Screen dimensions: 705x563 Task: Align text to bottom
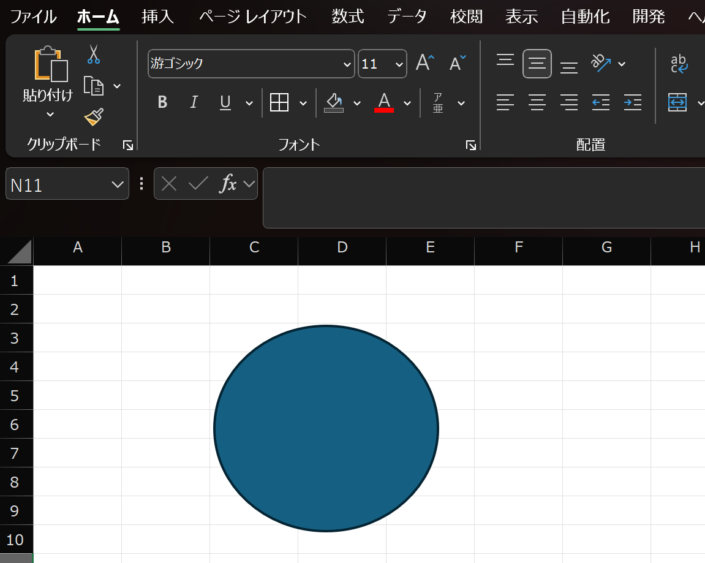tap(569, 67)
